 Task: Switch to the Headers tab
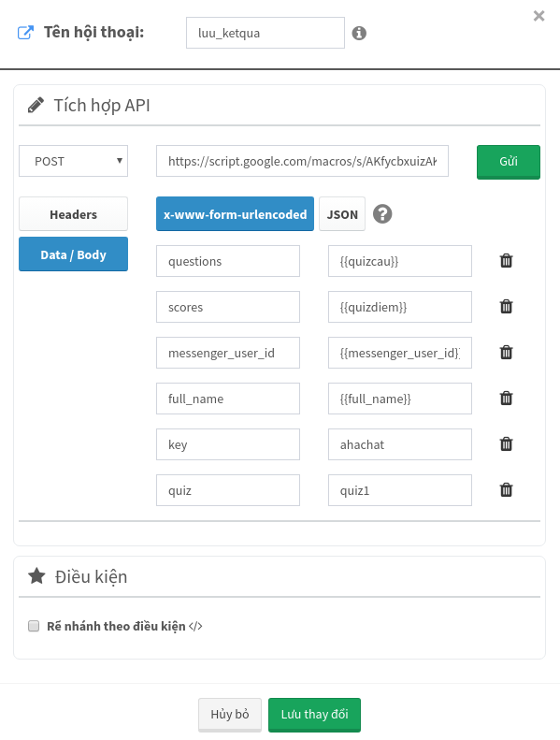click(x=73, y=214)
